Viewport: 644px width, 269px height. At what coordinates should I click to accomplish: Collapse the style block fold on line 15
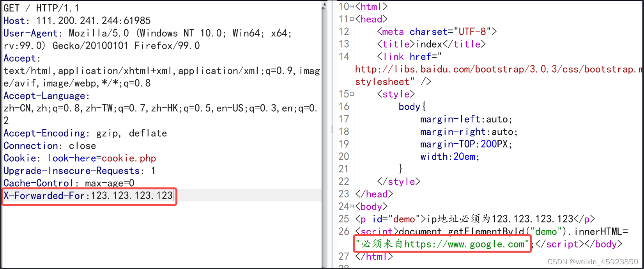pos(352,94)
